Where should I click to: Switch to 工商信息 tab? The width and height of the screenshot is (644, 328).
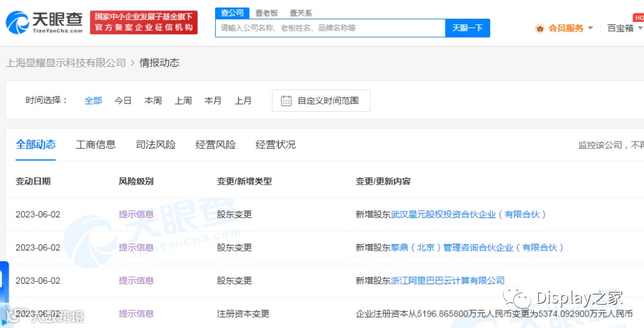[96, 144]
